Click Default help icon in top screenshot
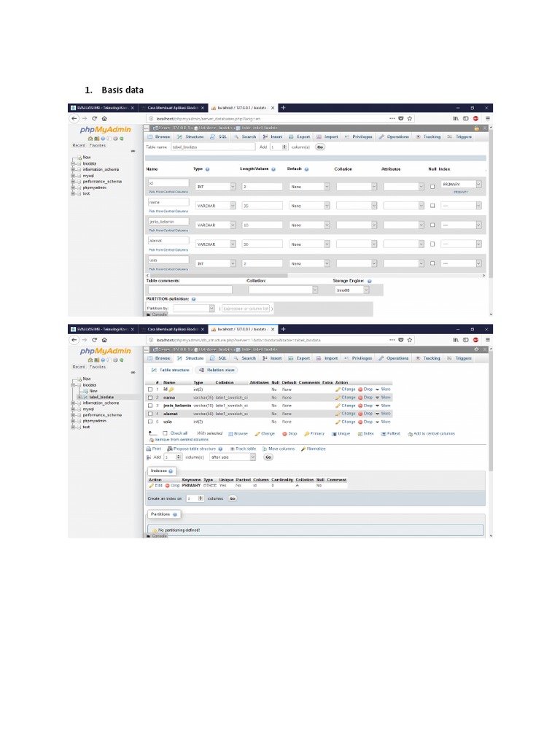 pyautogui.click(x=306, y=169)
